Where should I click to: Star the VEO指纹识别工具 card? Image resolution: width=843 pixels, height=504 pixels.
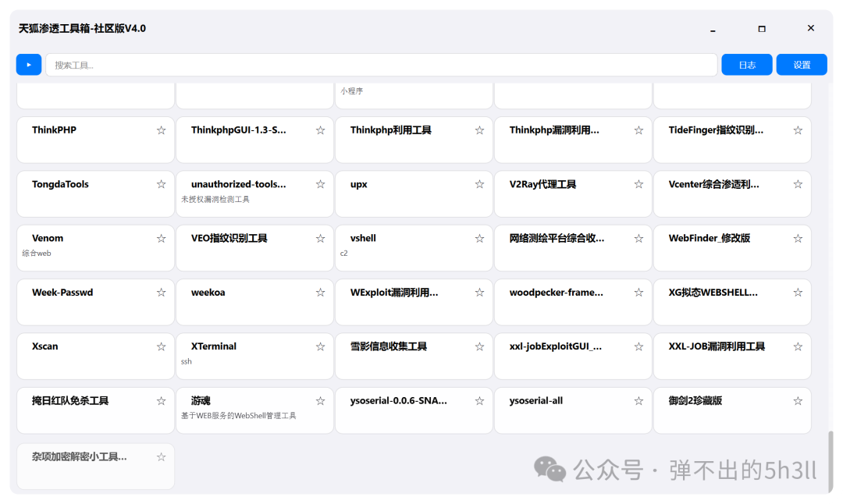(x=321, y=239)
